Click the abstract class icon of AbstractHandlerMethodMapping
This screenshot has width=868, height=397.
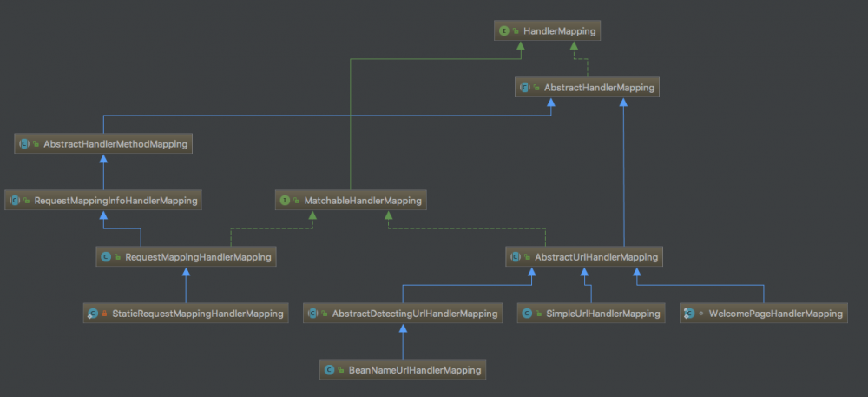(23, 144)
